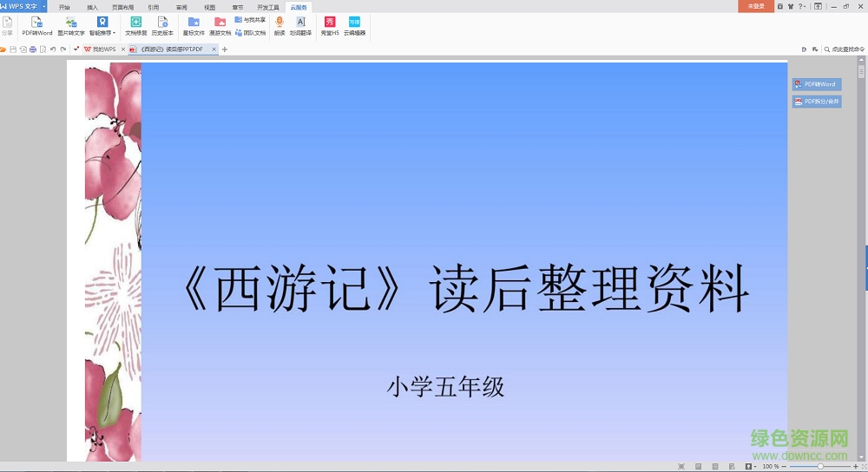The height and width of the screenshot is (472, 868).
Task: Click the open-folder quick access icon
Action: [3, 49]
